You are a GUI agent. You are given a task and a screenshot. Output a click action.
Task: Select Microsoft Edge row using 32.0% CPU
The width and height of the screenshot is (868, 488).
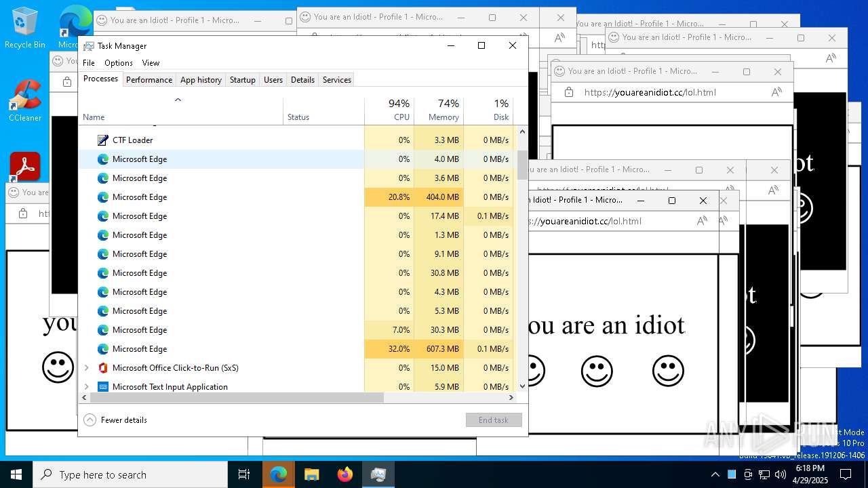pyautogui.click(x=298, y=349)
